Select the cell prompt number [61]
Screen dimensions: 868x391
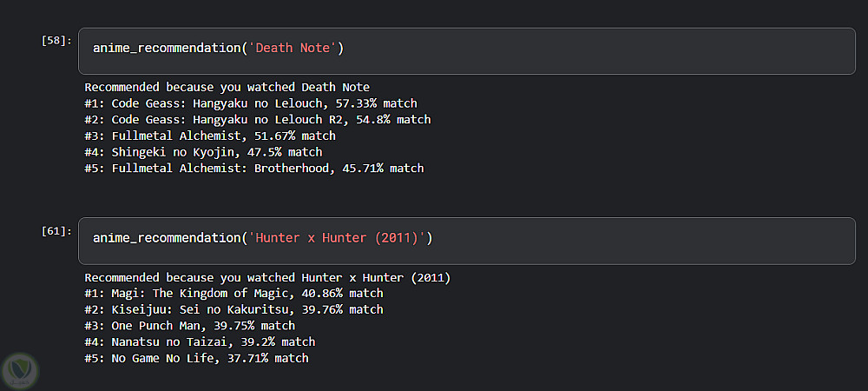click(x=56, y=230)
